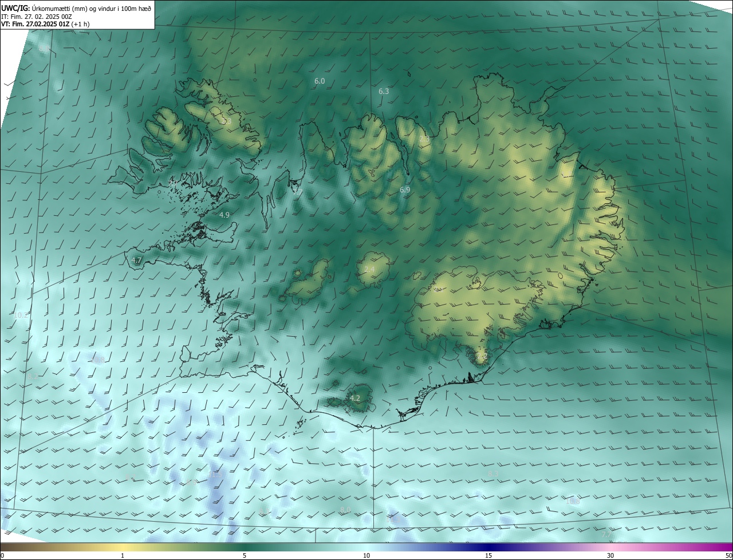733x560 pixels.
Task: Click the 4.9 value label on the map
Action: 224,215
